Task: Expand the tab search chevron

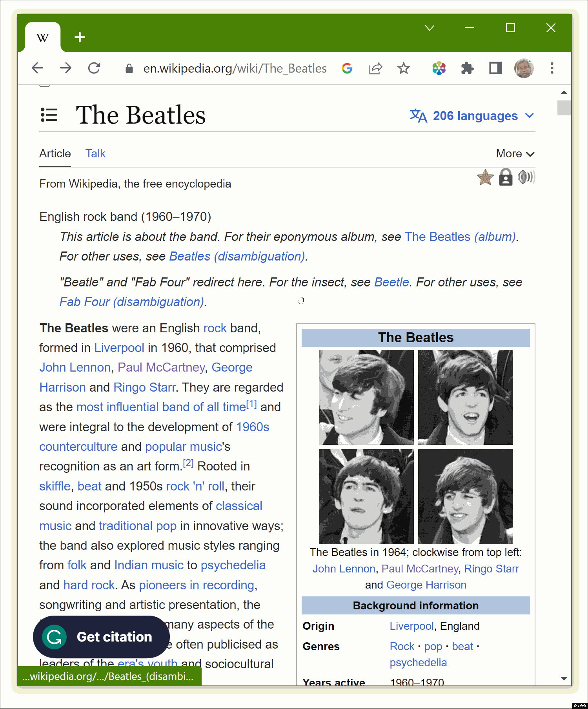Action: point(430,28)
